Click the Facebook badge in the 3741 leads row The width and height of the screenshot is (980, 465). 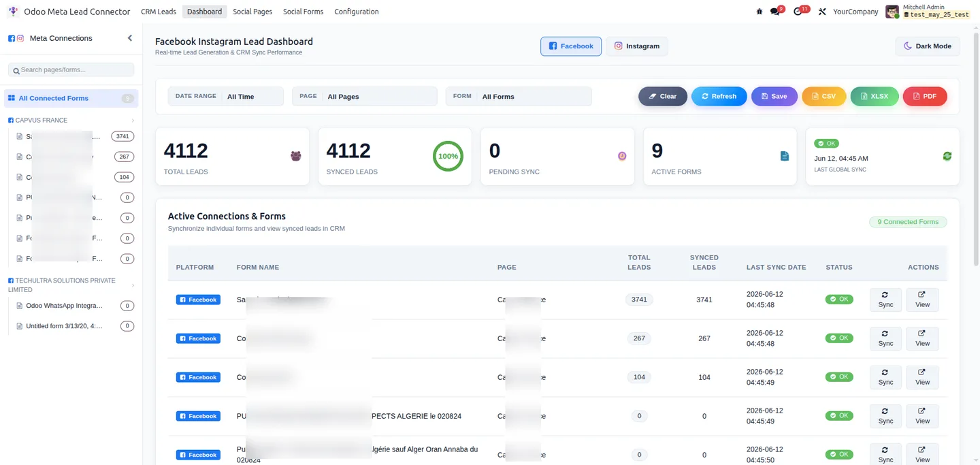(198, 300)
